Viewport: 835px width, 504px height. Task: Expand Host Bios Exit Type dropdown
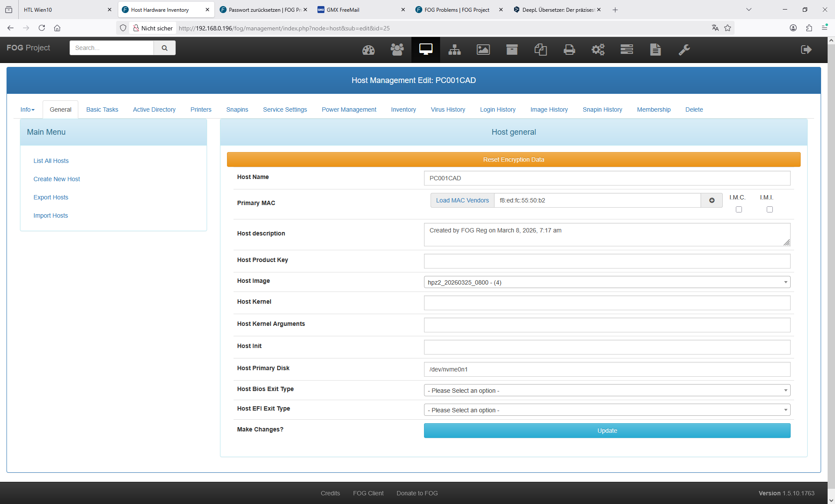607,391
